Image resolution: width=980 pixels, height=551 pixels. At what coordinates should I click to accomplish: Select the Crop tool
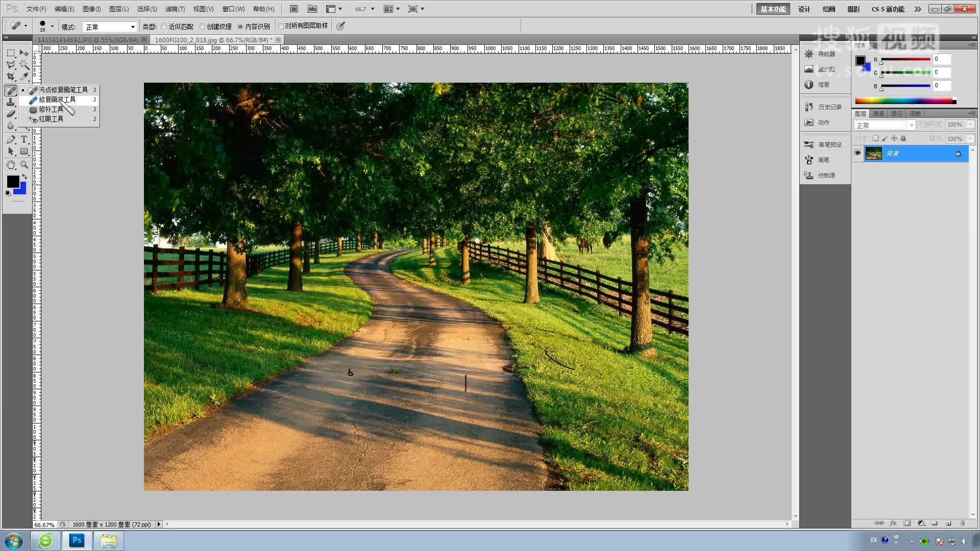pos(11,77)
